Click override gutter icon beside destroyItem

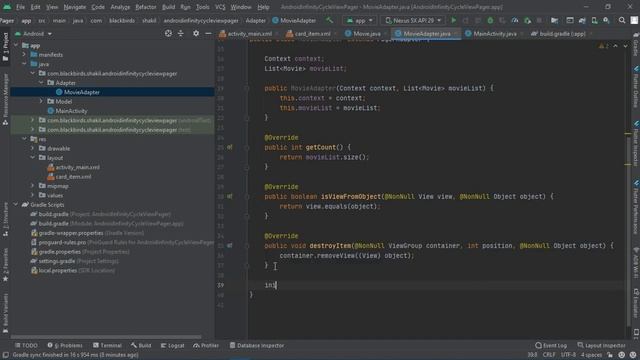[230, 246]
